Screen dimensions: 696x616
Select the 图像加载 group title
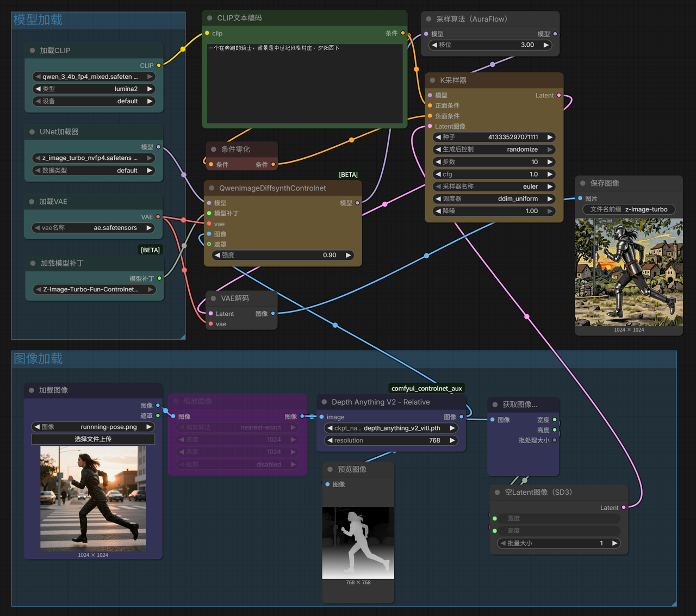point(38,358)
